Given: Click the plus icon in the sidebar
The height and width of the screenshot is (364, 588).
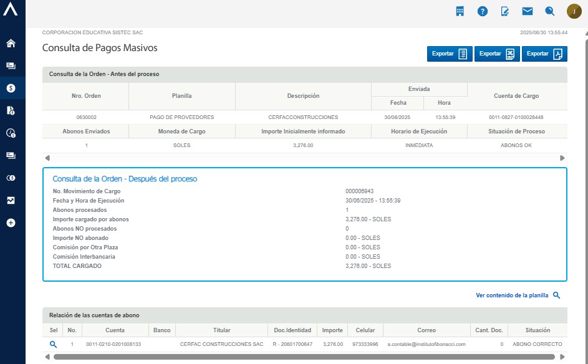Looking at the screenshot, I should [x=11, y=223].
